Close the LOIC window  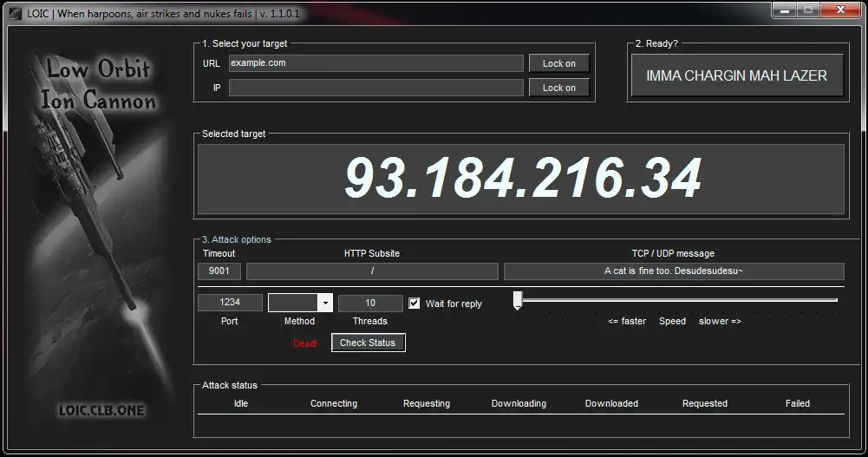pyautogui.click(x=840, y=10)
